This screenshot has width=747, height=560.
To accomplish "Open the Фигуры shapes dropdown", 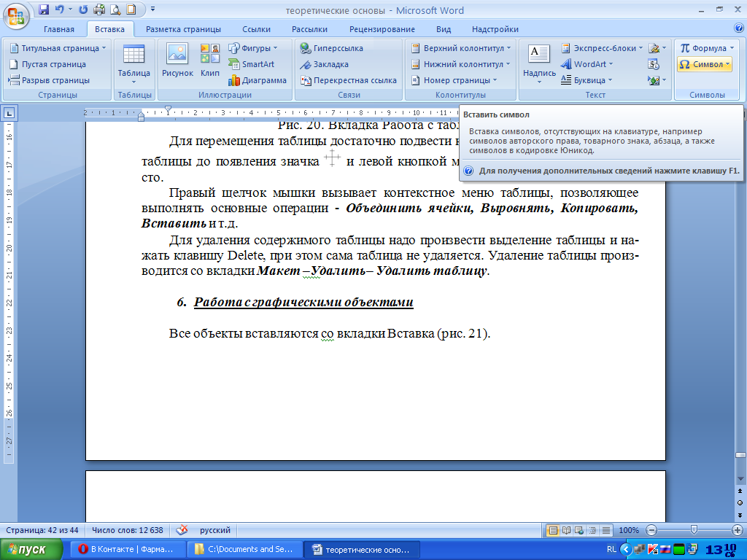I will click(253, 48).
